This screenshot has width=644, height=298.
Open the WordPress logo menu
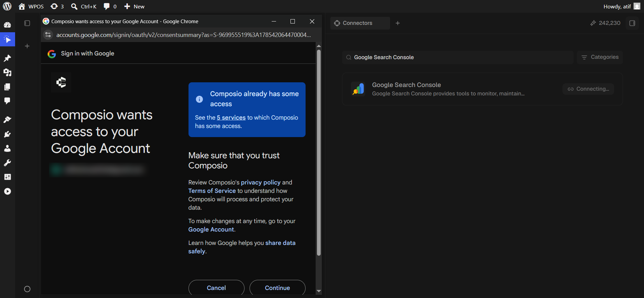(7, 6)
